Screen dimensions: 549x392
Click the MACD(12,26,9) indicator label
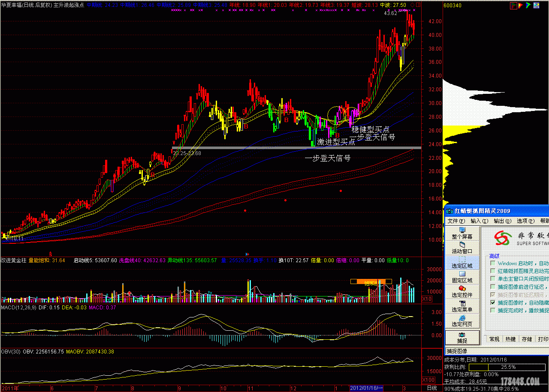click(x=19, y=307)
